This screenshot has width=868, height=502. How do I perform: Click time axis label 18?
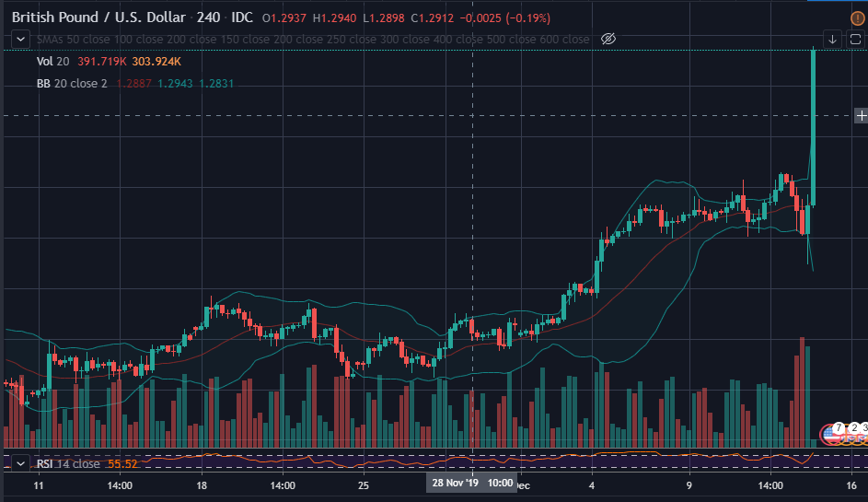(x=202, y=485)
